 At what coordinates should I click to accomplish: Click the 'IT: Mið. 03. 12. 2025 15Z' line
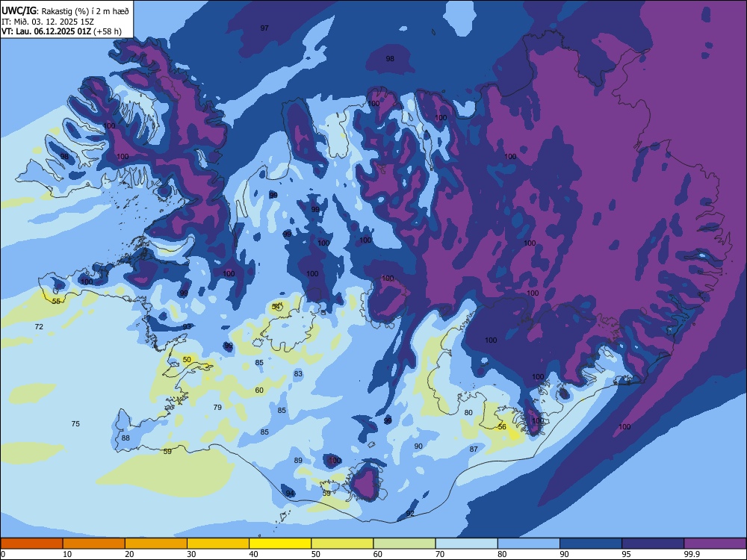pos(48,22)
